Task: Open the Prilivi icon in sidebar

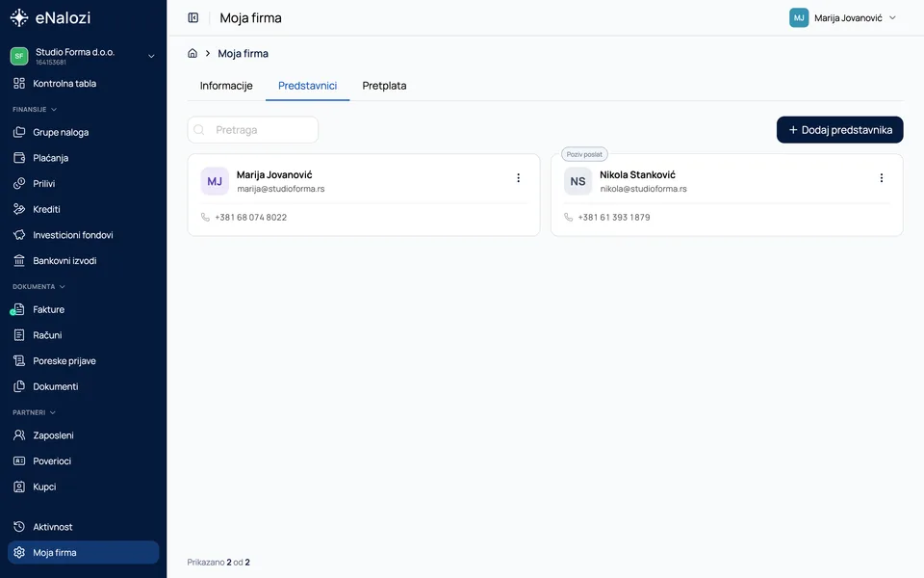Action: [x=19, y=183]
